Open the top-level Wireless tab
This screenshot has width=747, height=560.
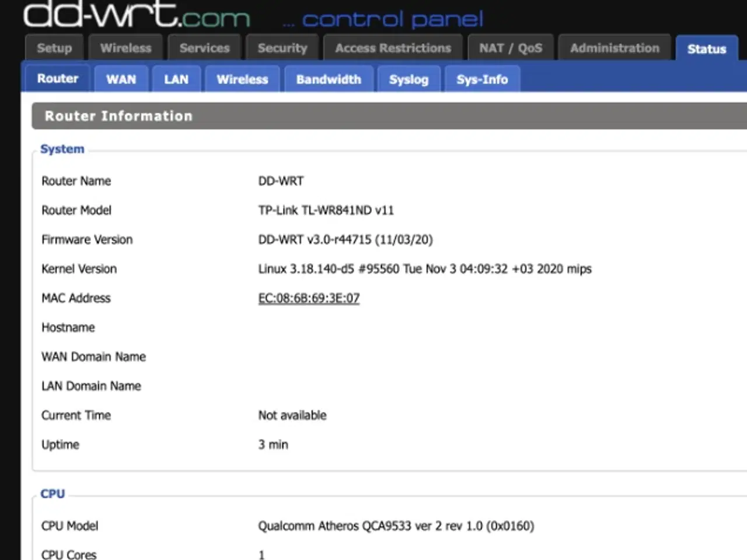(x=125, y=48)
